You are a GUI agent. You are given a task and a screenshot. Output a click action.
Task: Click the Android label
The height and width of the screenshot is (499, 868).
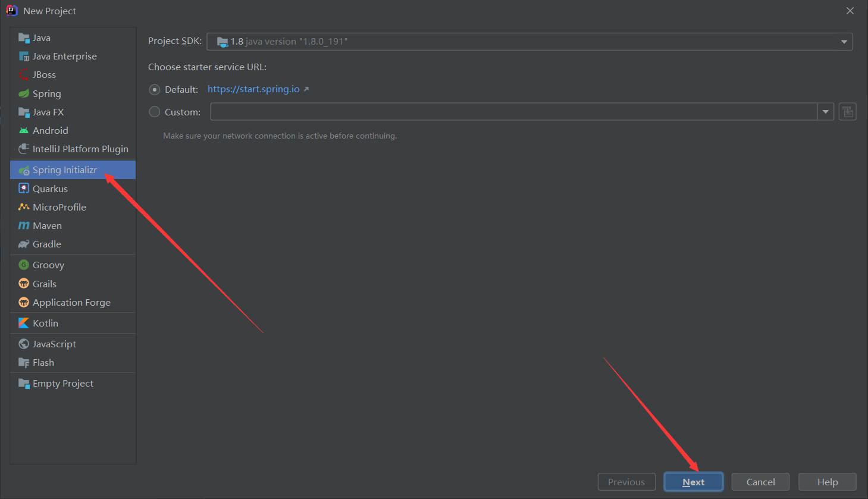coord(51,131)
